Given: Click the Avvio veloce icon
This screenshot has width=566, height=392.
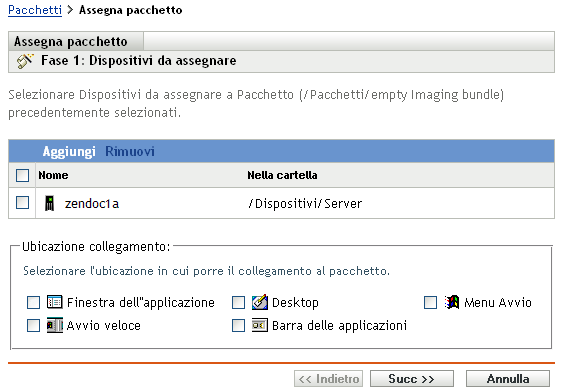Looking at the screenshot, I should coord(55,325).
